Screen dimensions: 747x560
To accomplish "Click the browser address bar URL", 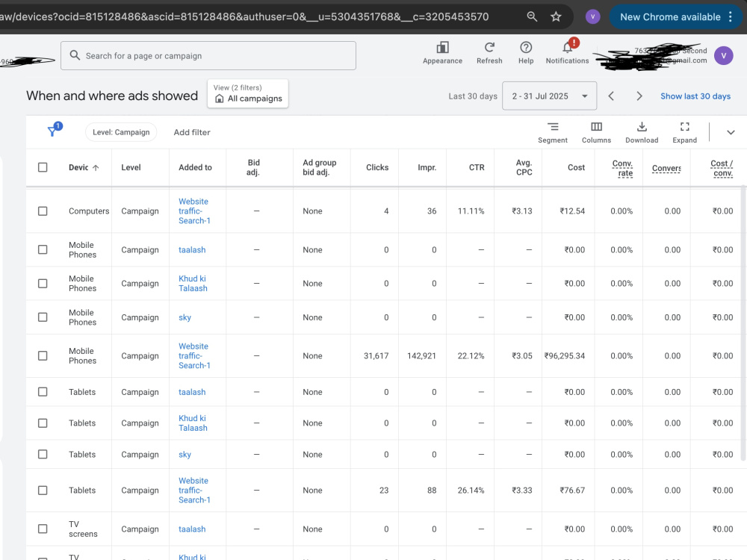I will point(244,16).
